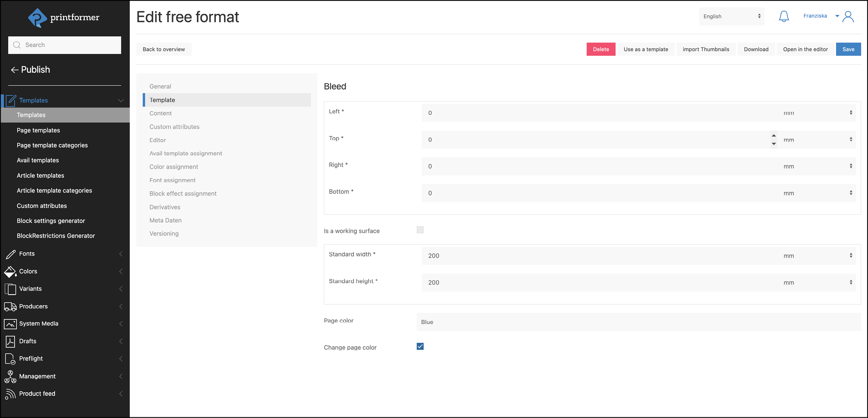This screenshot has width=868, height=418.
Task: Uncheck the Change page color checkbox
Action: (420, 347)
